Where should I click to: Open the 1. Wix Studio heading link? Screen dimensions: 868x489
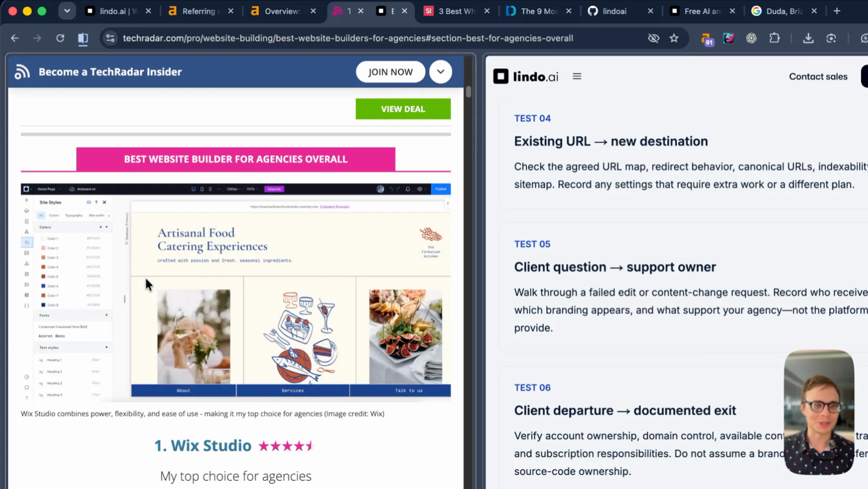[203, 446]
